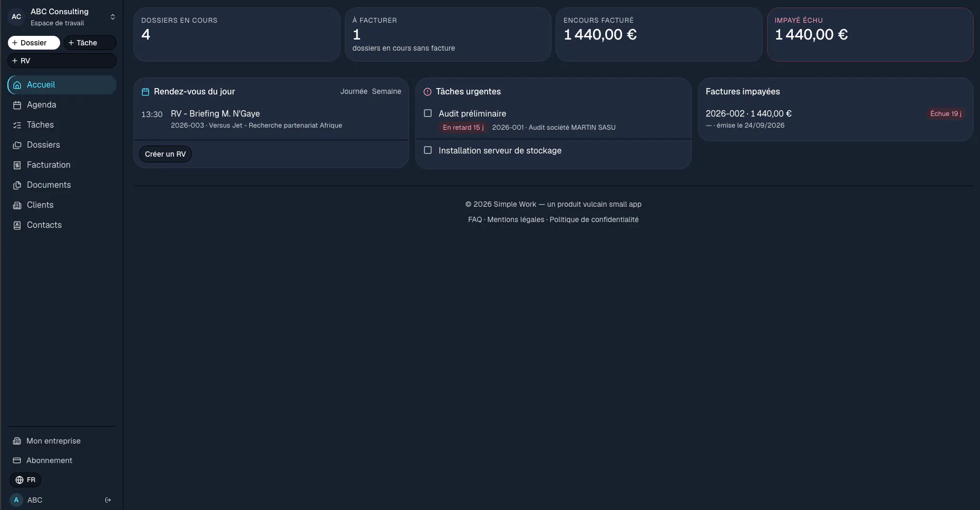Screen dimensions: 980x510
Task: Click the Abonnement card icon
Action: [17, 460]
